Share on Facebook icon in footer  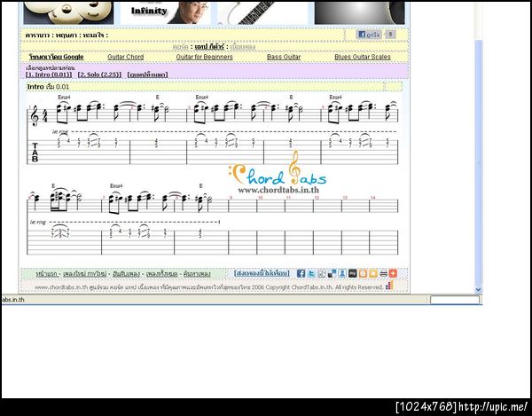301,273
